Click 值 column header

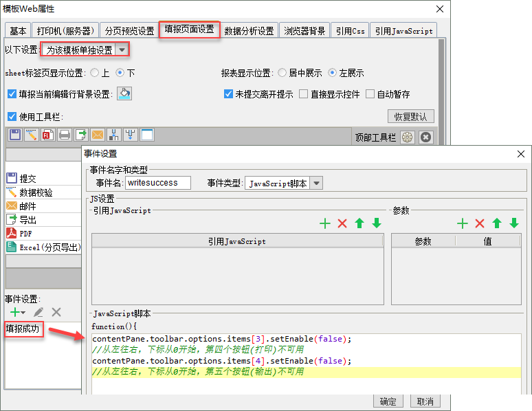[x=487, y=241]
